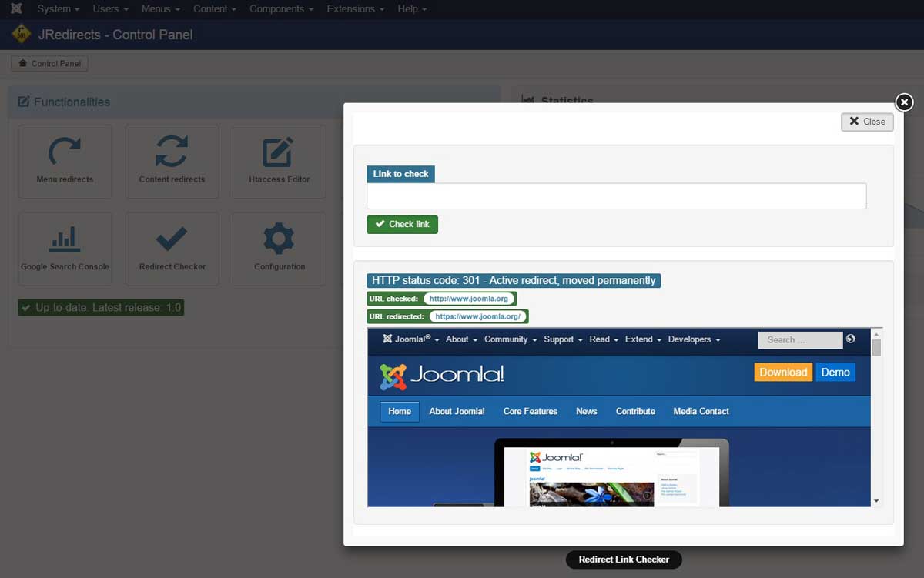Viewport: 924px width, 578px height.
Task: Click the Functionalities panel heading
Action: (x=64, y=102)
